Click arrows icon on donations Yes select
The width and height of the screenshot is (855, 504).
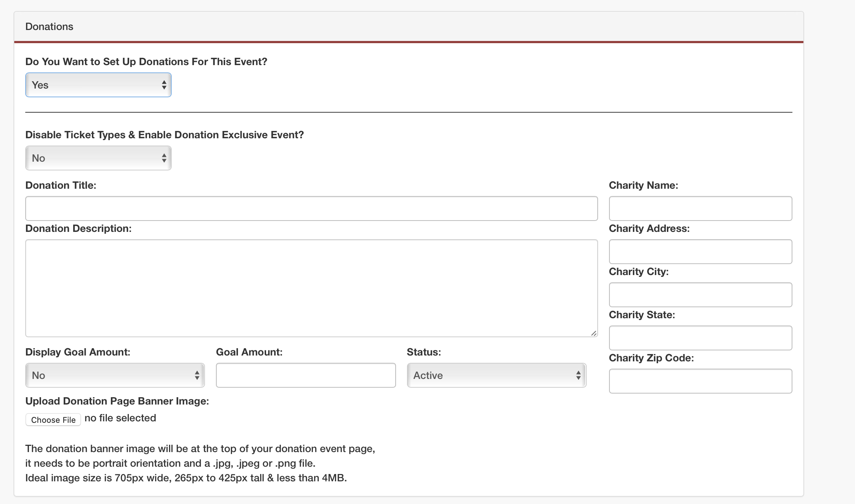click(164, 85)
